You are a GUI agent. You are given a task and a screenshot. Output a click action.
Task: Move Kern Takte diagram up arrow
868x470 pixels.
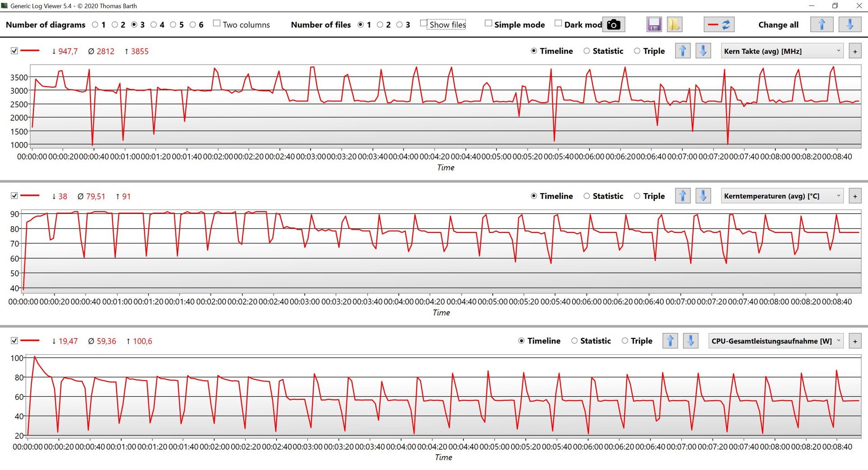pyautogui.click(x=683, y=51)
